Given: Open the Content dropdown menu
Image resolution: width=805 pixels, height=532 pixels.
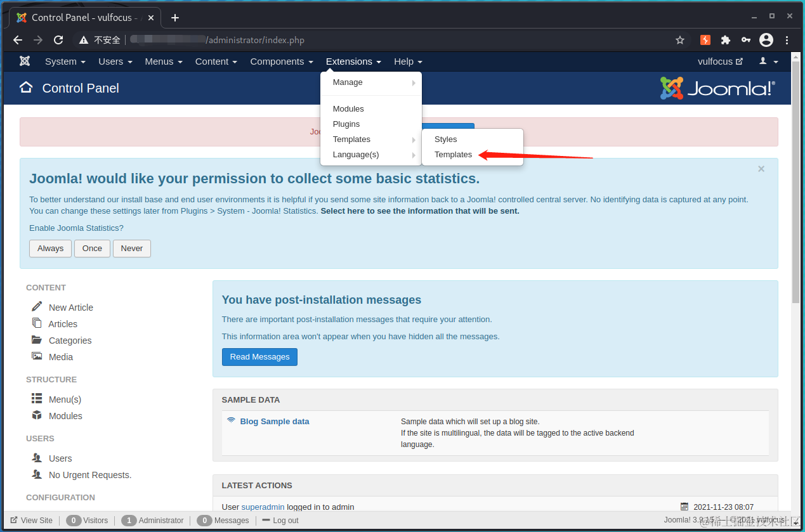Looking at the screenshot, I should point(216,62).
